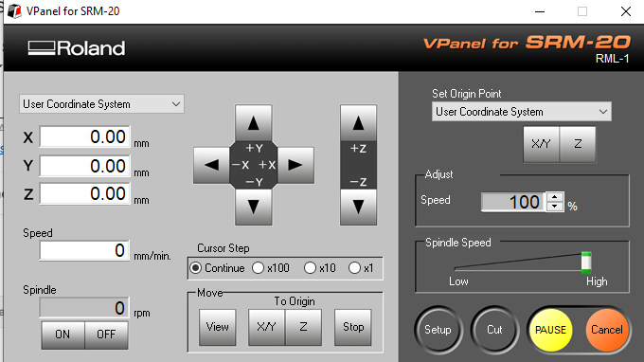Image resolution: width=644 pixels, height=362 pixels.
Task: Move the head left with -X arrow
Action: [x=211, y=165]
